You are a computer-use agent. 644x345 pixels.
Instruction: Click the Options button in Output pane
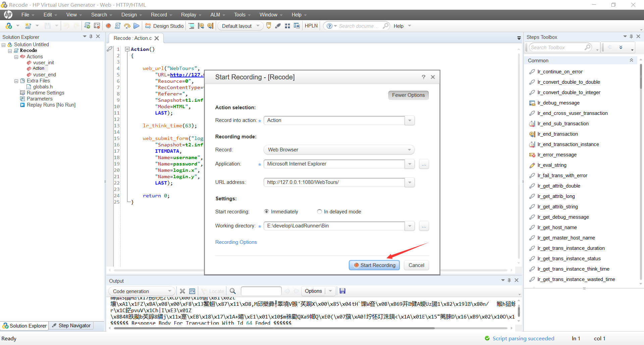[313, 291]
